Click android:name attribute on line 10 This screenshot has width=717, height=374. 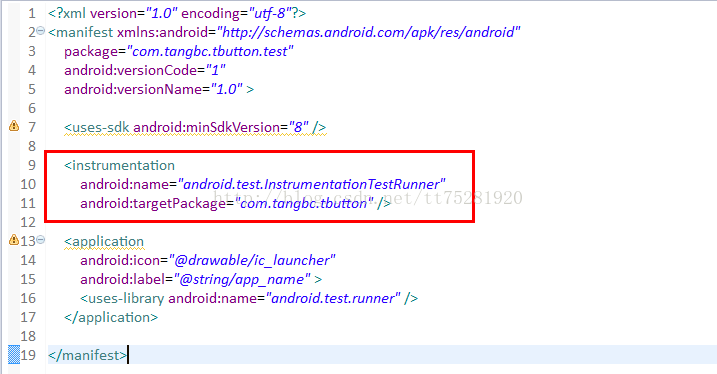pos(125,184)
